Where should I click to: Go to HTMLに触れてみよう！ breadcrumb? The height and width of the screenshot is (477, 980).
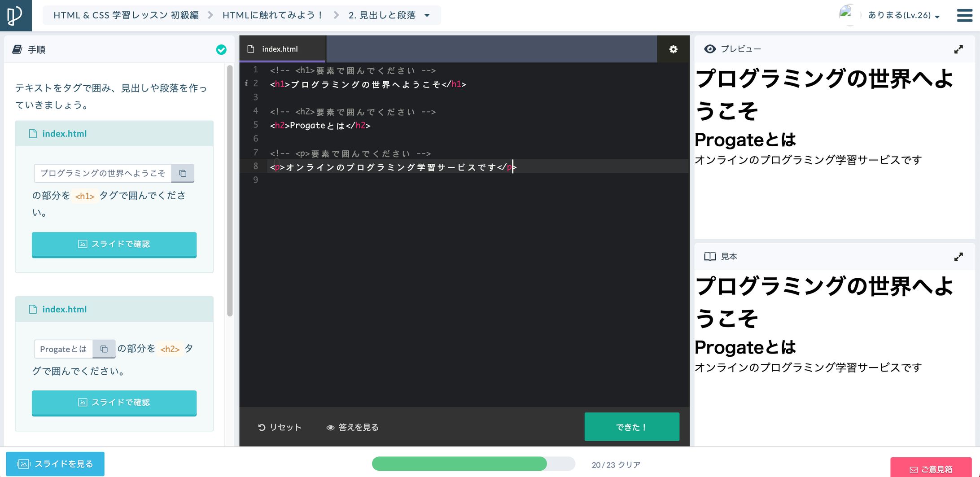[x=273, y=15]
